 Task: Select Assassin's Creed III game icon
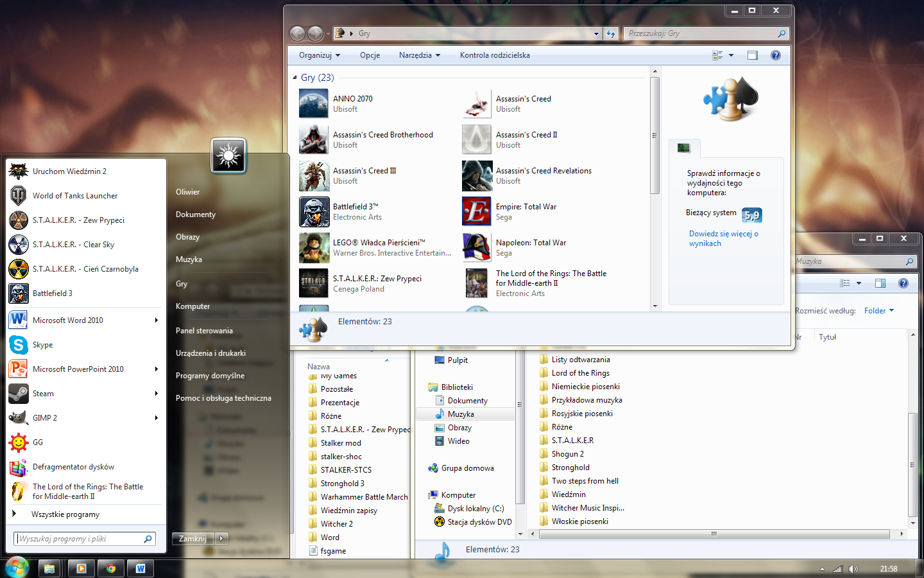314,175
